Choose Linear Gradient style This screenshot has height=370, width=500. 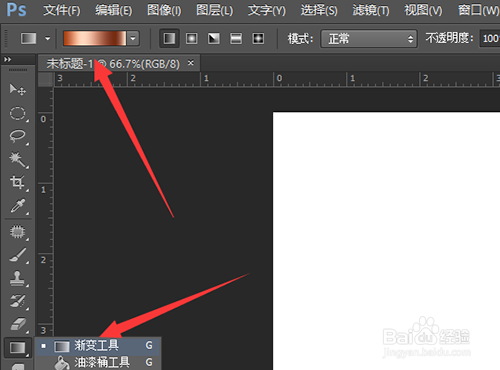169,39
